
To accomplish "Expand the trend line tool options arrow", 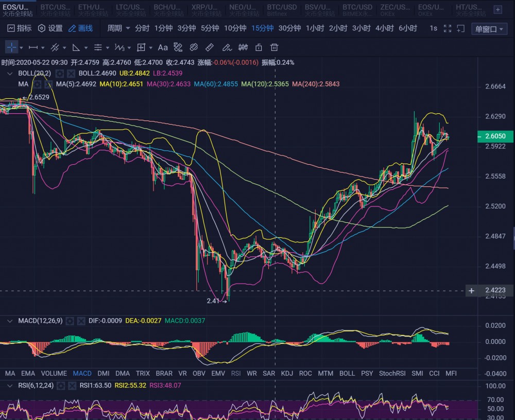I will (64, 47).
